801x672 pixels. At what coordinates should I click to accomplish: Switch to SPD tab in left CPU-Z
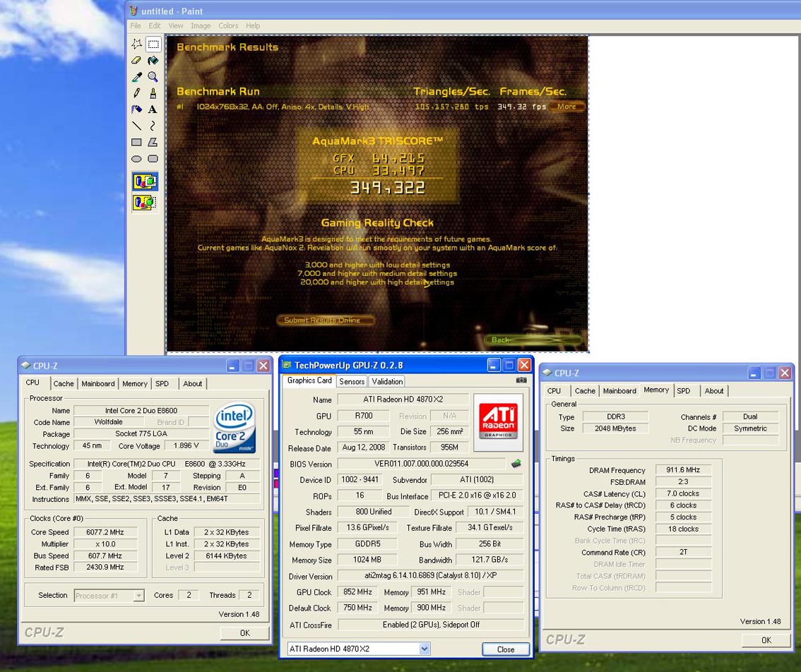click(162, 383)
